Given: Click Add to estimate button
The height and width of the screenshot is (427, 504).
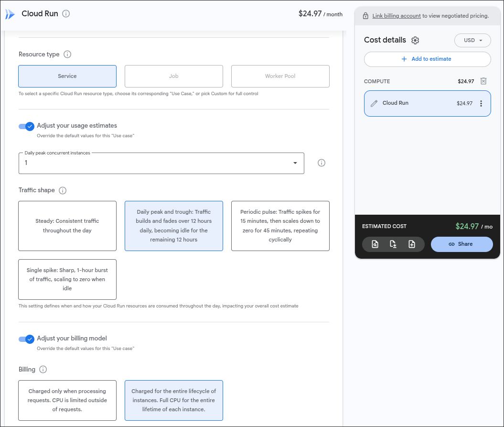Looking at the screenshot, I should pos(427,59).
